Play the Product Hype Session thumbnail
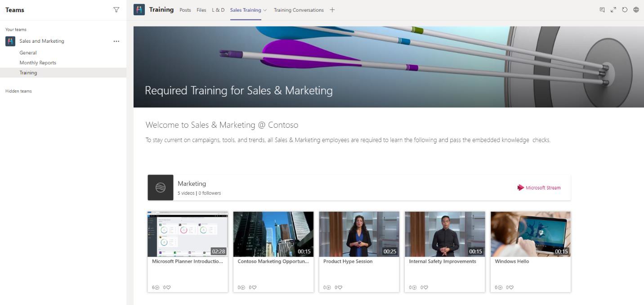The image size is (644, 305). pyautogui.click(x=359, y=234)
